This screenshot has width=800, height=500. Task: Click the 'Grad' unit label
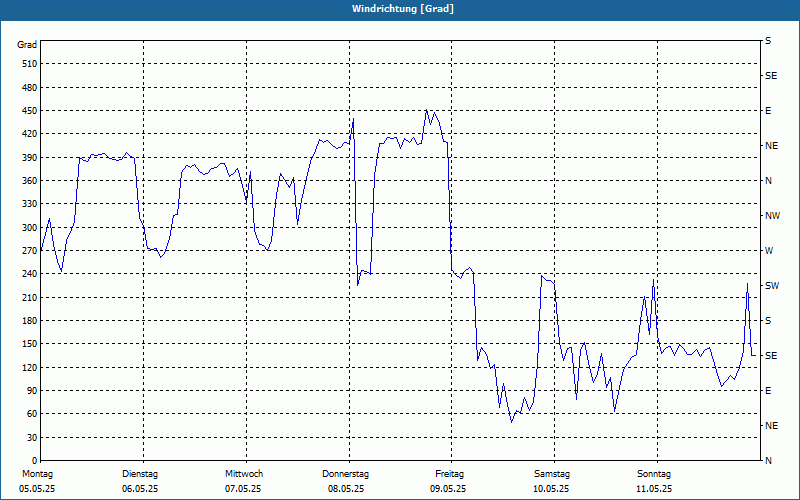(27, 45)
